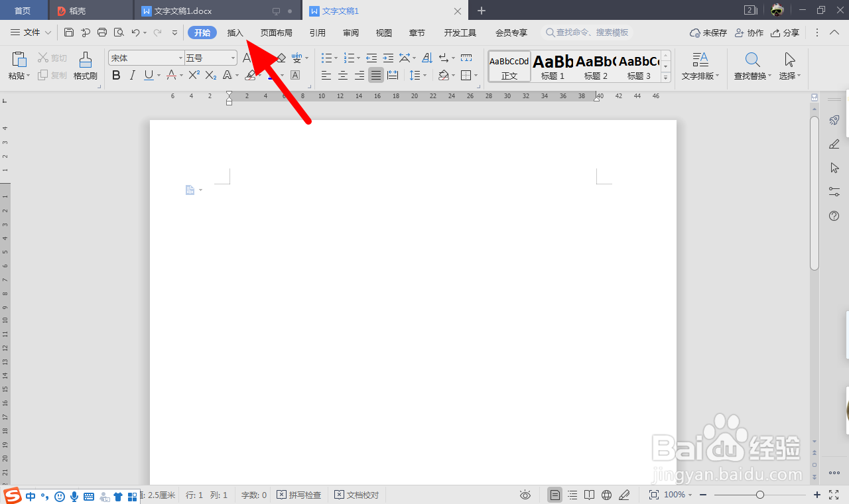Image resolution: width=849 pixels, height=504 pixels.
Task: Apply Subscript formatting
Action: (x=211, y=76)
